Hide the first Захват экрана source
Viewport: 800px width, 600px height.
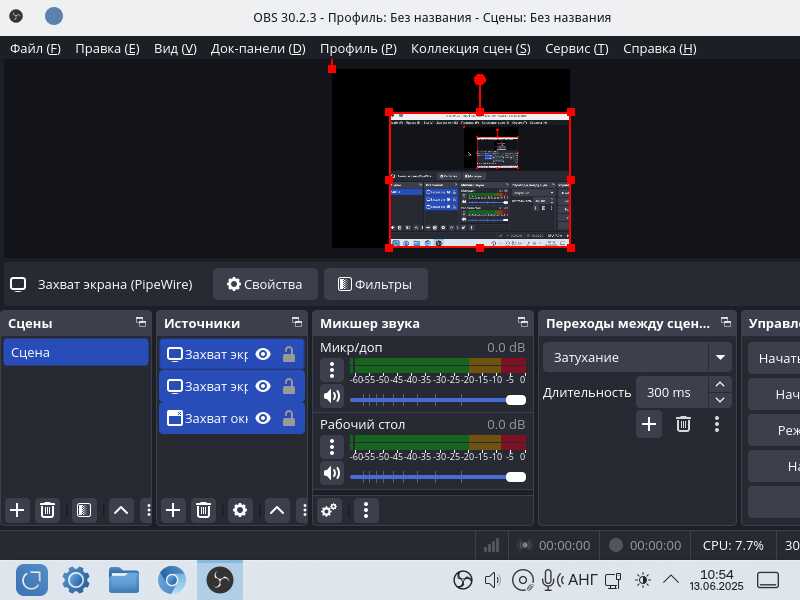pos(263,354)
